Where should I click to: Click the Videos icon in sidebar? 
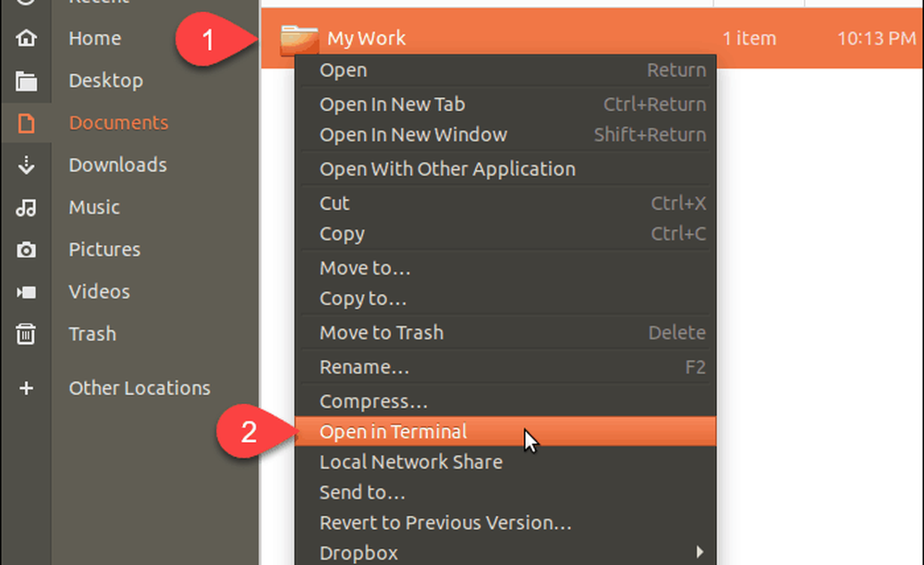pyautogui.click(x=27, y=292)
